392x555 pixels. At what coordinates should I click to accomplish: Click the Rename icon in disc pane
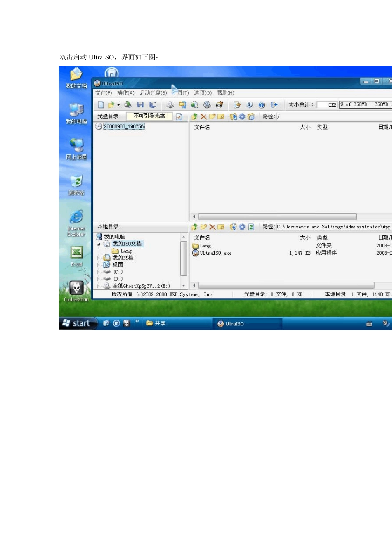coord(221,116)
